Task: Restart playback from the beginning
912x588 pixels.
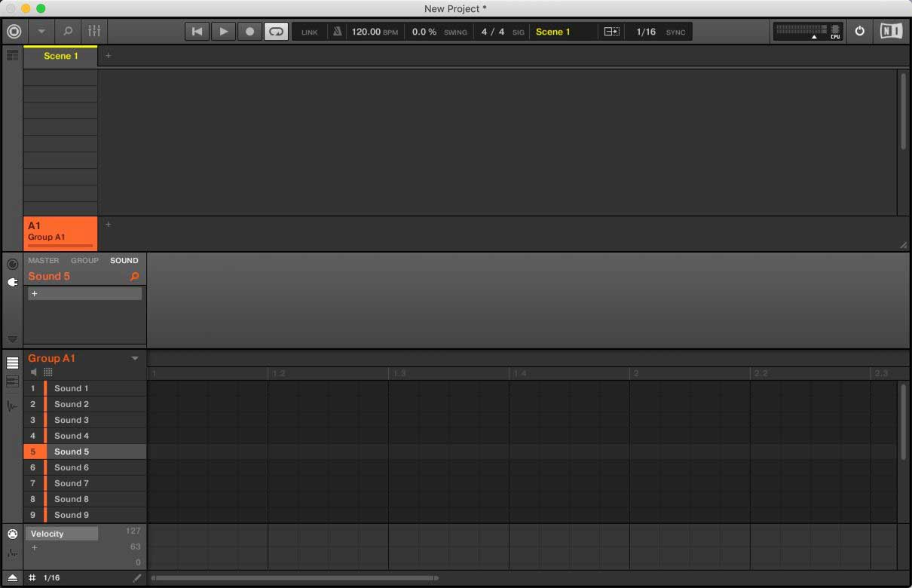Action: coord(197,32)
